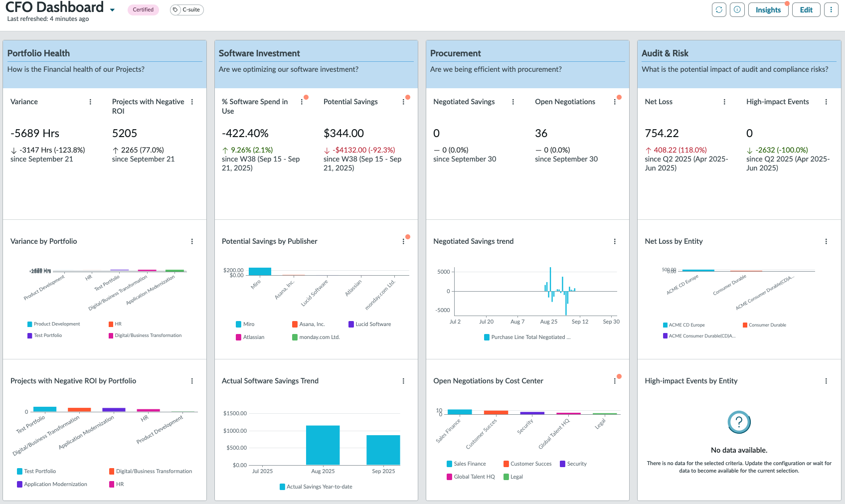The image size is (845, 504).
Task: Open the dashboard more options menu
Action: point(831,9)
